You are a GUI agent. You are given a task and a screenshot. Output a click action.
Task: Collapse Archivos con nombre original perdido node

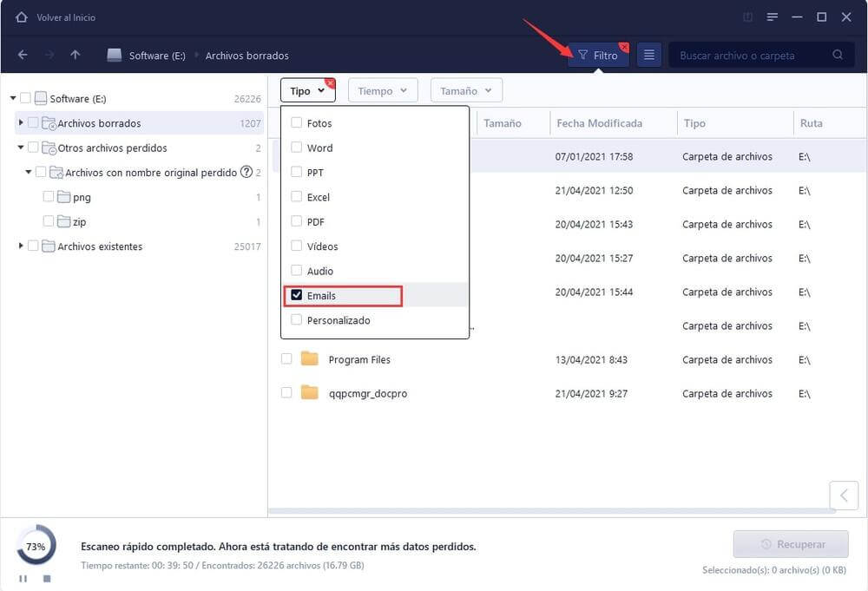click(x=29, y=172)
